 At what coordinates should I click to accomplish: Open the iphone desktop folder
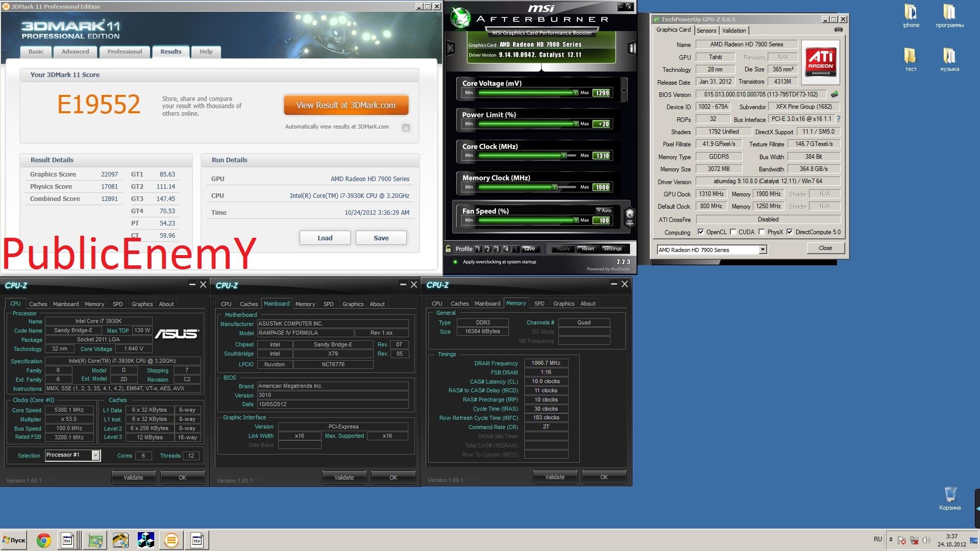[x=911, y=16]
